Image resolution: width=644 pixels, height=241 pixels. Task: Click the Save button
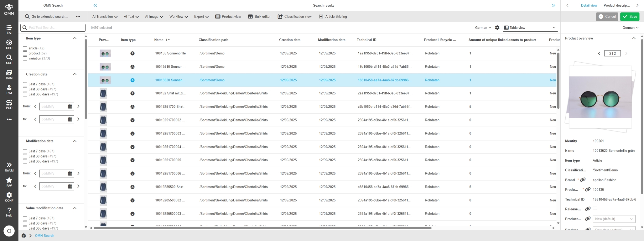630,16
